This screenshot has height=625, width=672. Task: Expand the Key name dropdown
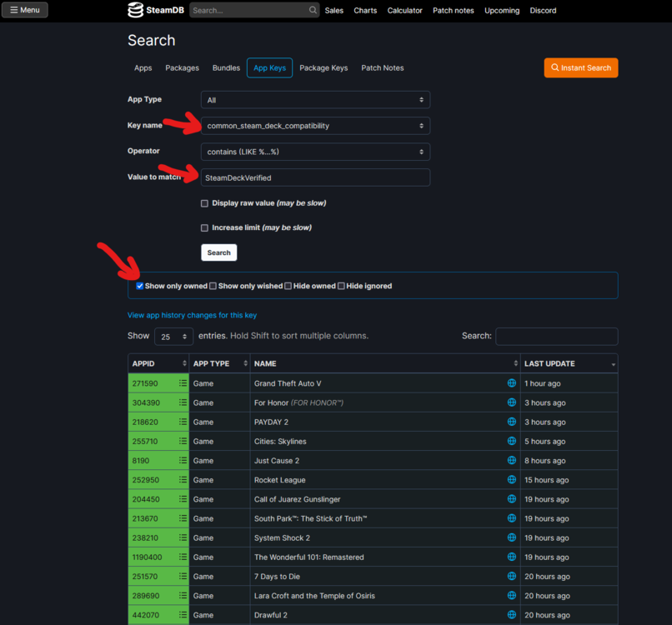click(315, 126)
